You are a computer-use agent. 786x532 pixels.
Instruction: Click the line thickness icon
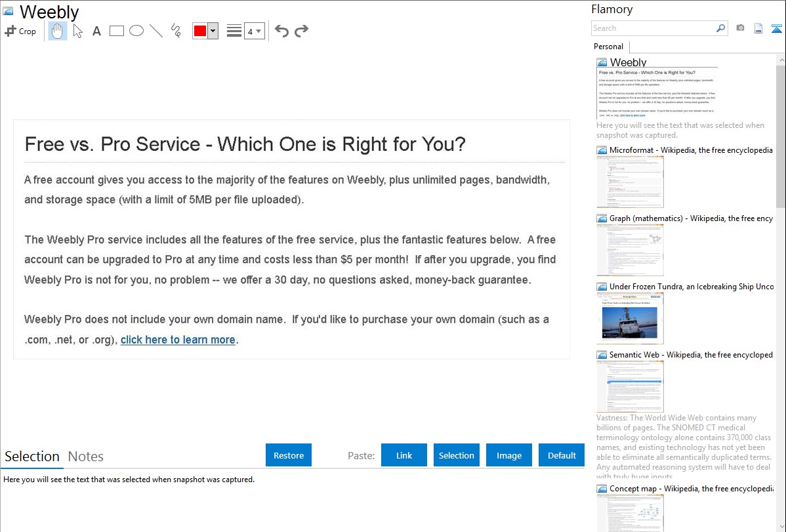(234, 31)
